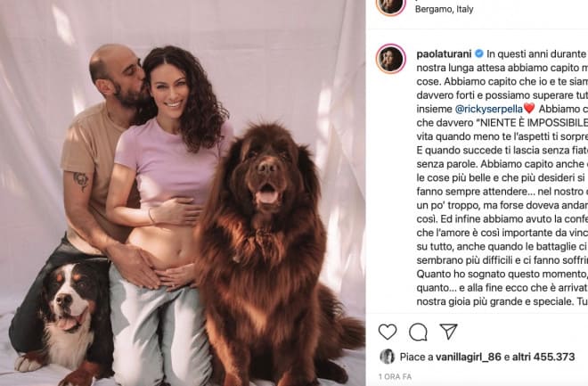Open the vanillagirl_86 profile from likes
Viewport: 588px width, 386px height.
pyautogui.click(x=469, y=357)
